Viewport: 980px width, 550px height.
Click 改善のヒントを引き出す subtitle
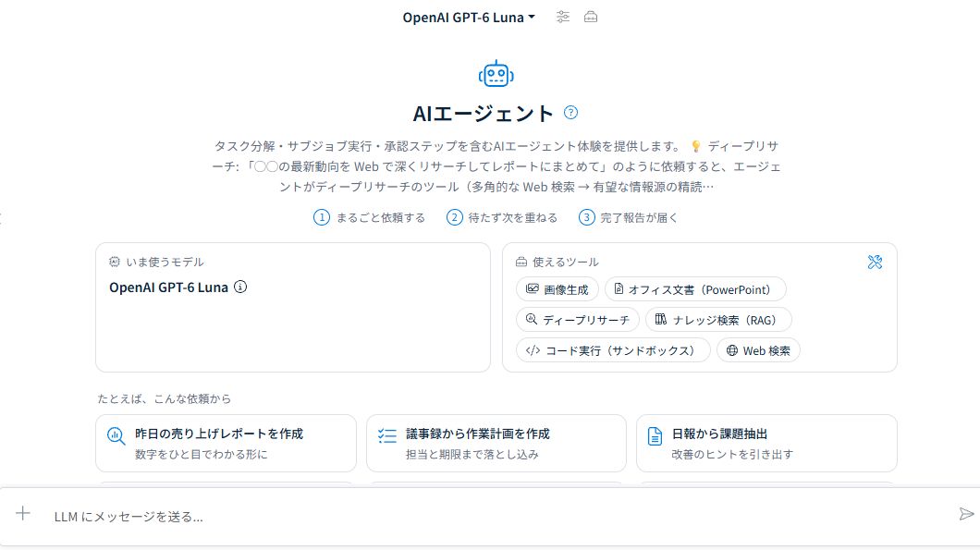click(732, 455)
